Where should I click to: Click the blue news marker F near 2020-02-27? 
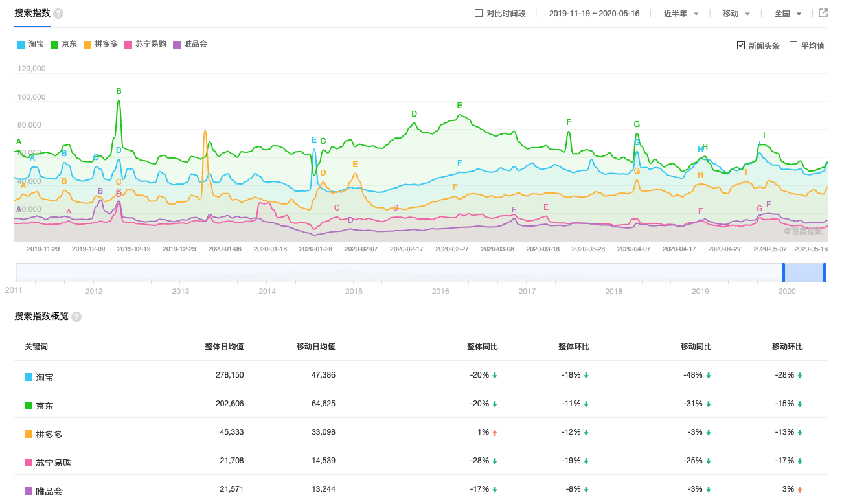coord(460,163)
